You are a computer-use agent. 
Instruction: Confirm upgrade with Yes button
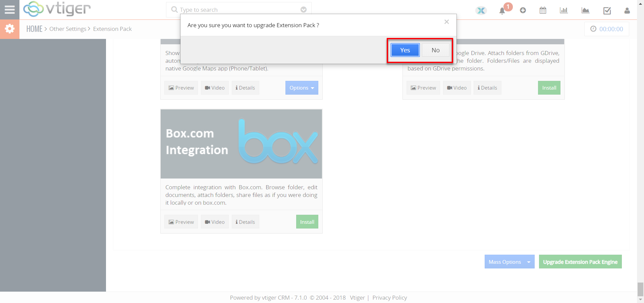(405, 50)
